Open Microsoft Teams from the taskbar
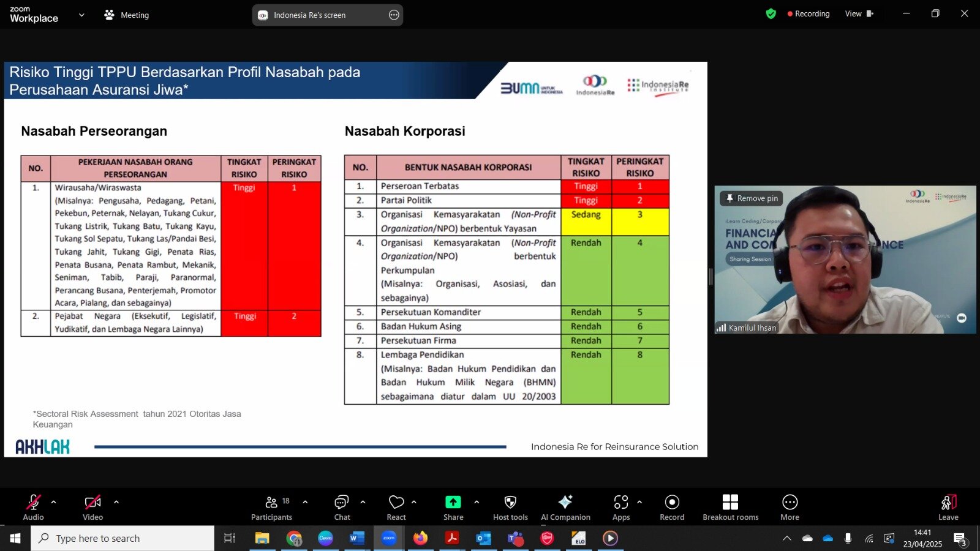The width and height of the screenshot is (980, 551). [516, 538]
